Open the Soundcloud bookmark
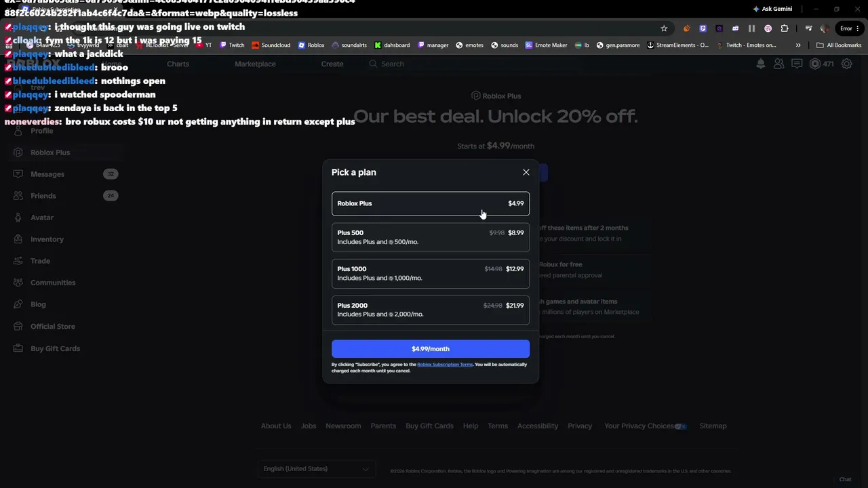 [271, 45]
